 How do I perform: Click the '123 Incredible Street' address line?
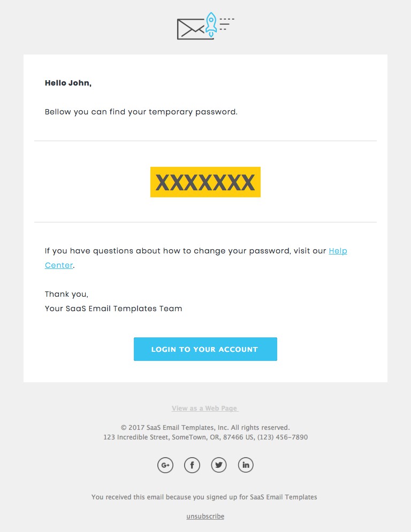tap(205, 437)
